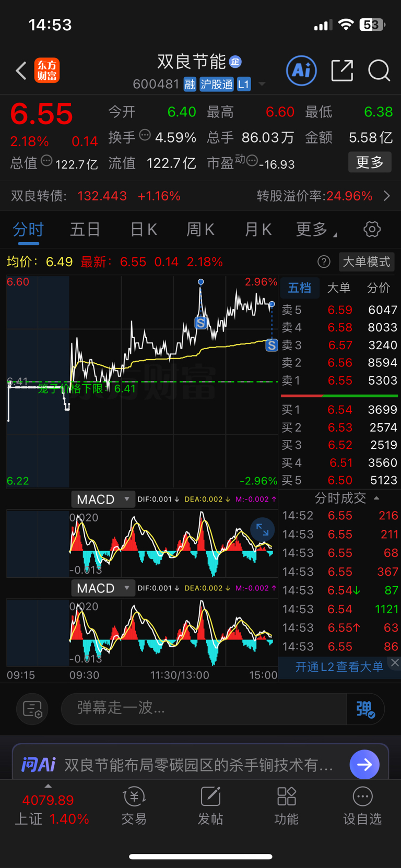
Task: Expand chart fullscreen arrows icon
Action: 262,530
